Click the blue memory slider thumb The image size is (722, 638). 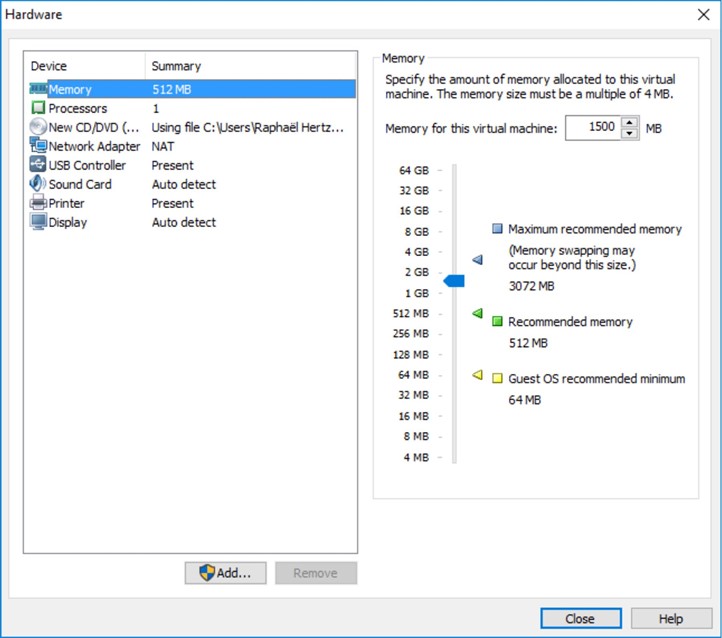click(454, 281)
